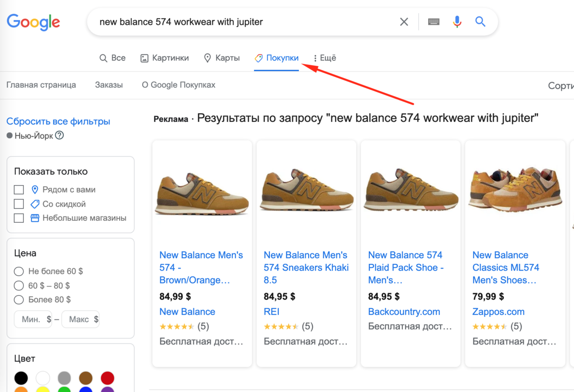Select the Покупки tab
This screenshot has height=392, width=574.
pos(276,58)
